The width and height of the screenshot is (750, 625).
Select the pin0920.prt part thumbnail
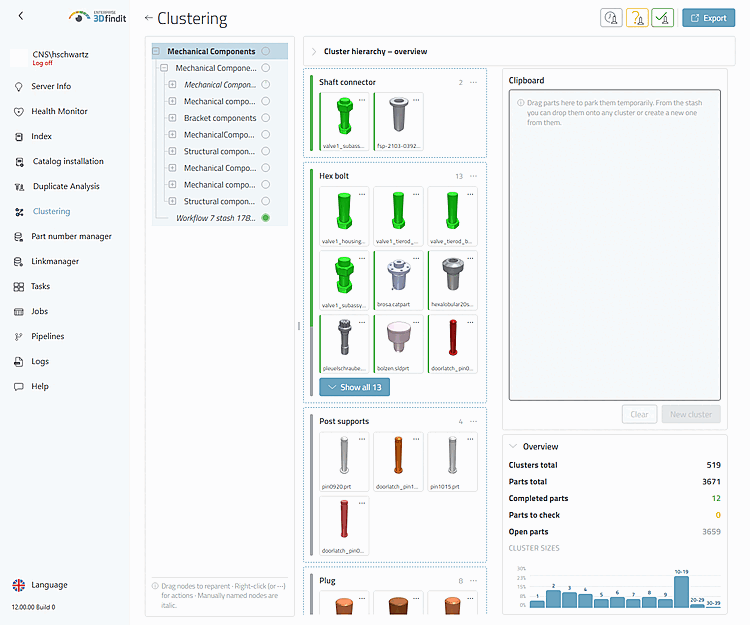point(344,462)
